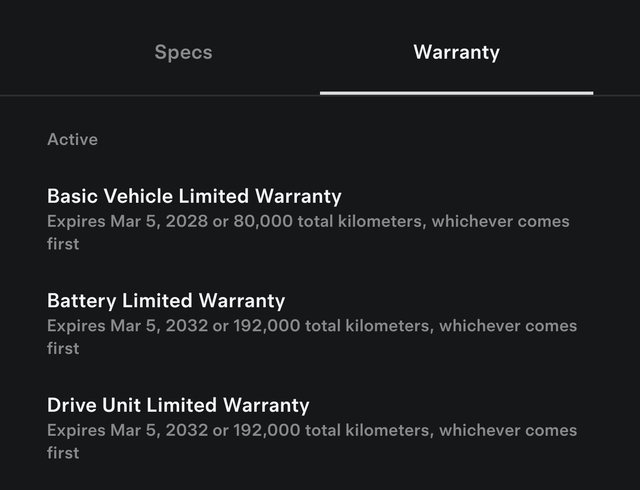Click 'first' under Drive Unit warranty description
This screenshot has width=640, height=490.
tap(63, 453)
